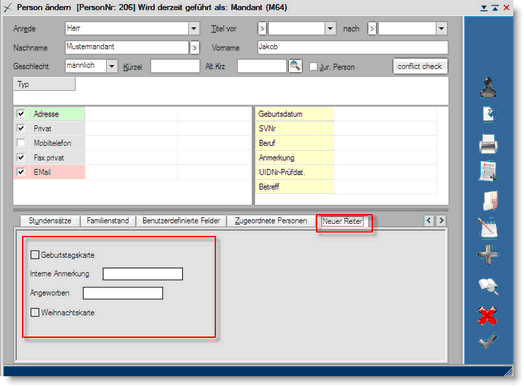Click the Beruf row label

(295, 143)
